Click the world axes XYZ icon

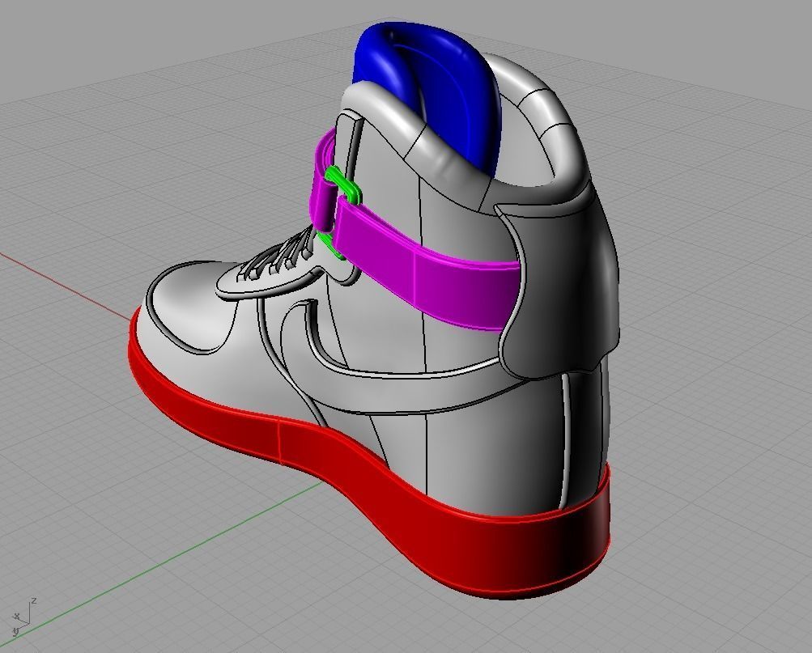tap(23, 616)
